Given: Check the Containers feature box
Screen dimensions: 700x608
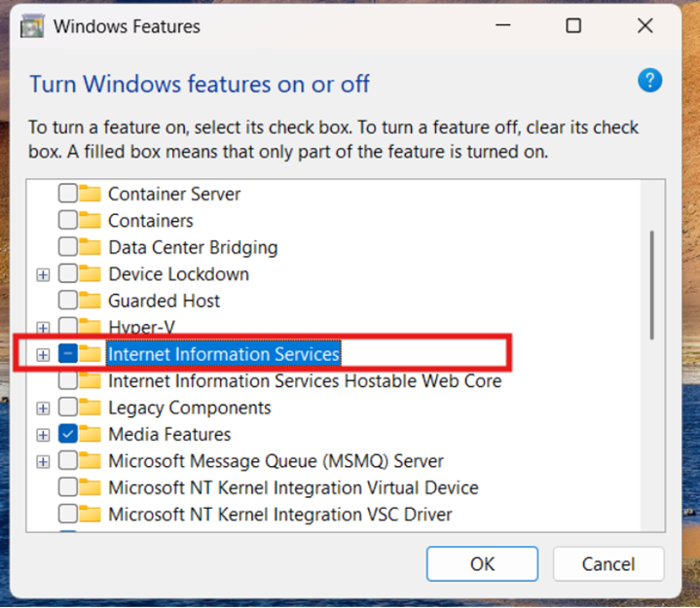Looking at the screenshot, I should click(68, 221).
